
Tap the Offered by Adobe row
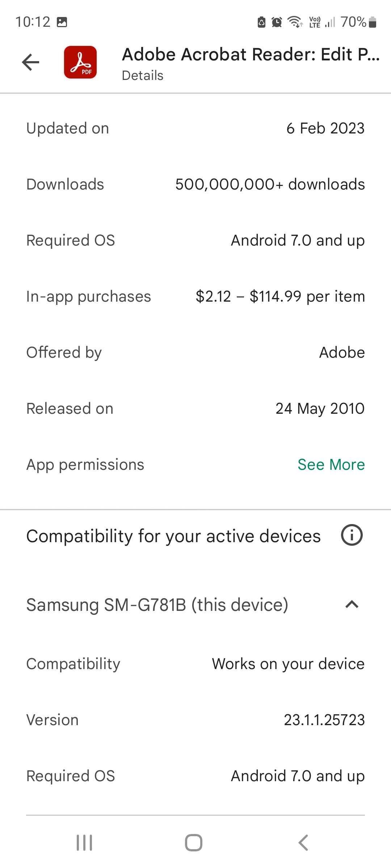(195, 353)
